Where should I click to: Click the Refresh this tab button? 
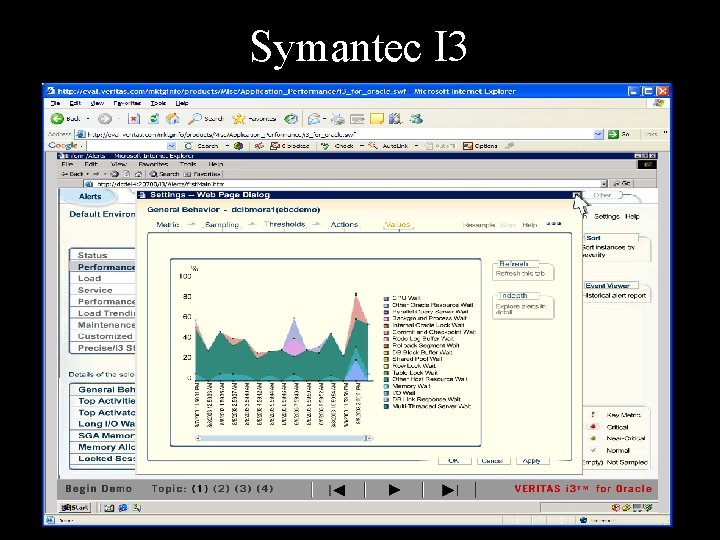[523, 270]
